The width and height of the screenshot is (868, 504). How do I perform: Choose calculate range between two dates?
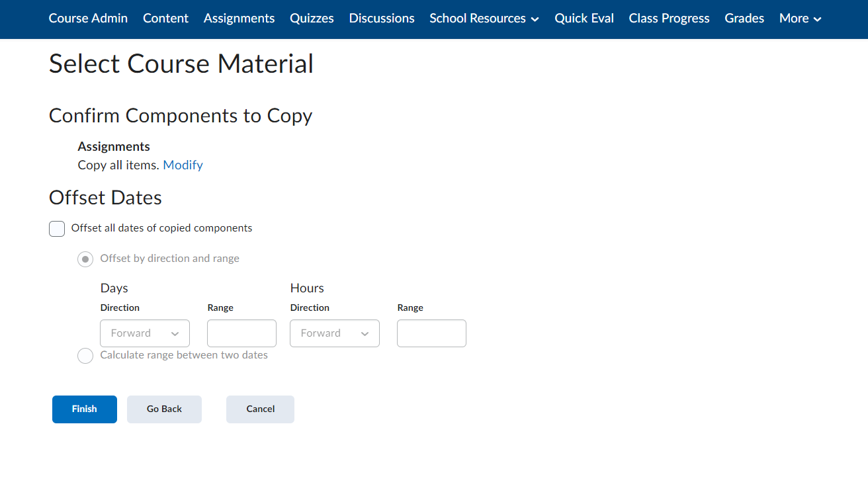click(x=85, y=356)
